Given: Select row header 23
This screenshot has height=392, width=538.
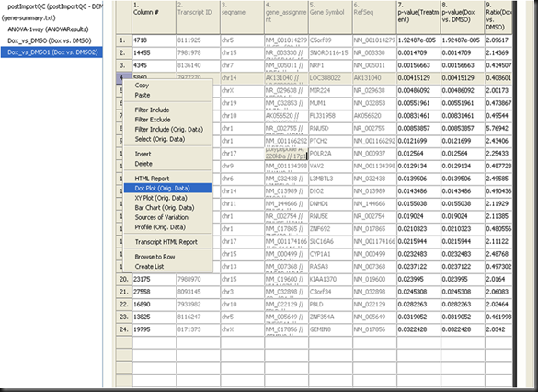Looking at the screenshot, I should 123,317.
